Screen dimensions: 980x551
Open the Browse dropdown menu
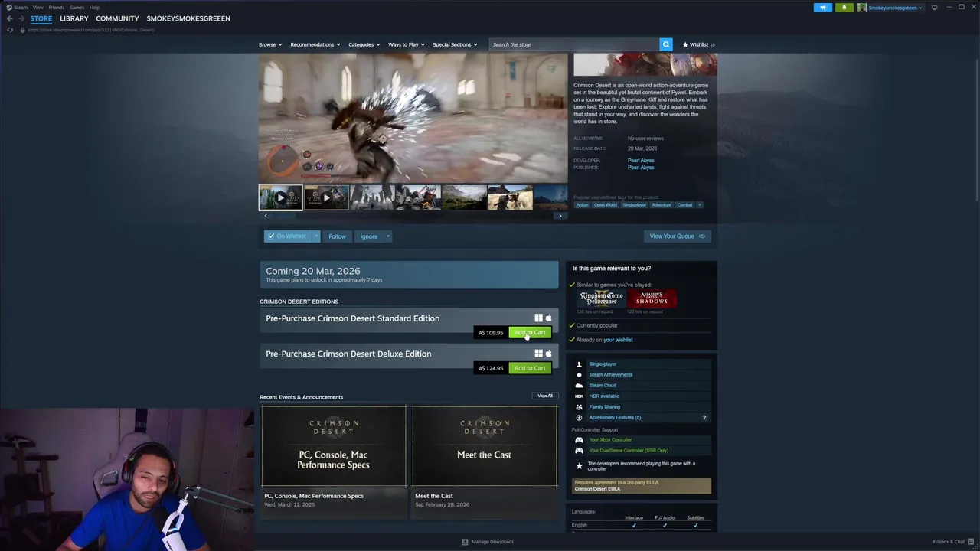pyautogui.click(x=270, y=44)
